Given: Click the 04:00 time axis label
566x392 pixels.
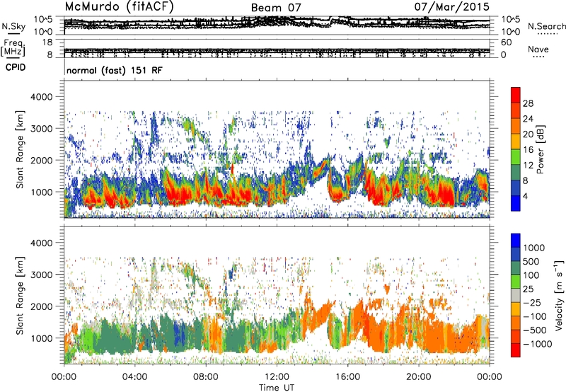Looking at the screenshot, I should tap(134, 377).
